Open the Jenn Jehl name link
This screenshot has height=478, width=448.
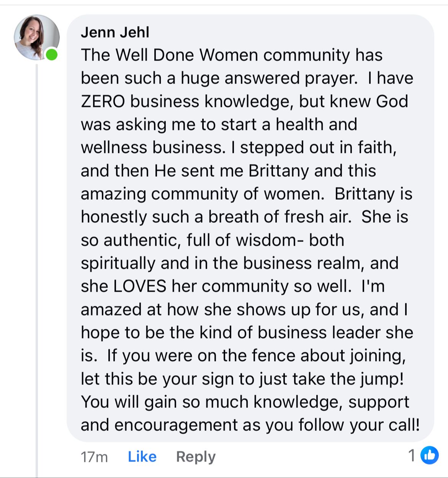click(115, 32)
